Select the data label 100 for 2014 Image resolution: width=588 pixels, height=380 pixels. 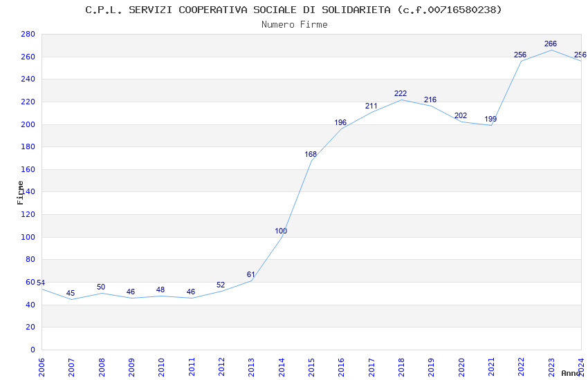point(281,231)
